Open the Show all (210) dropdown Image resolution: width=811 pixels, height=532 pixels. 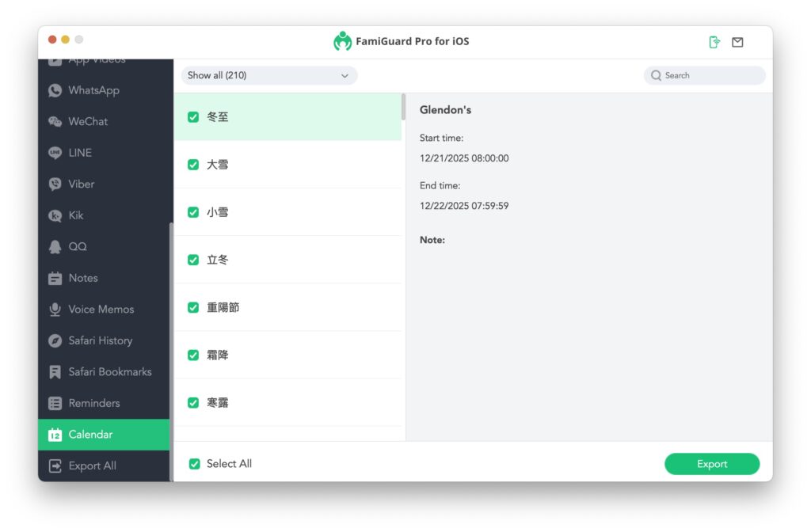tap(269, 75)
